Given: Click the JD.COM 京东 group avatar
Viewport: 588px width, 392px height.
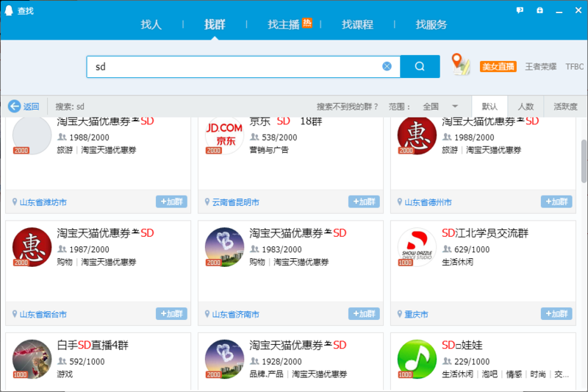Looking at the screenshot, I should [224, 136].
